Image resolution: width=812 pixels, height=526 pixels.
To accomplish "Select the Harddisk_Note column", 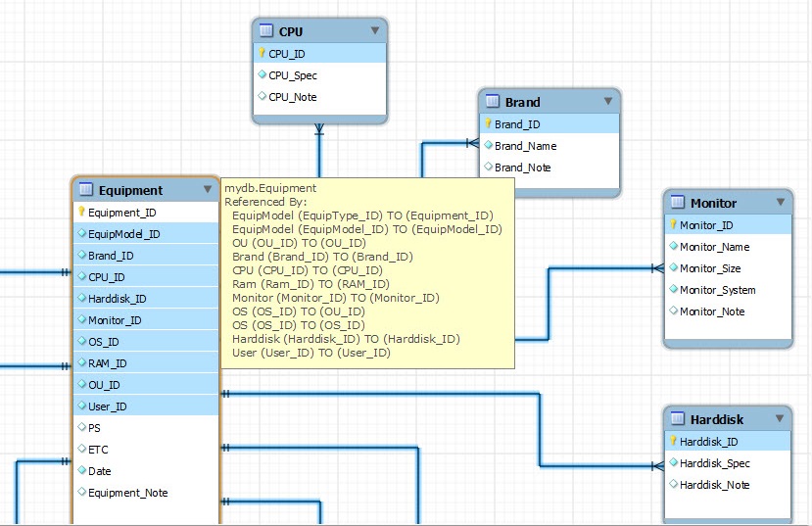I will click(x=728, y=485).
